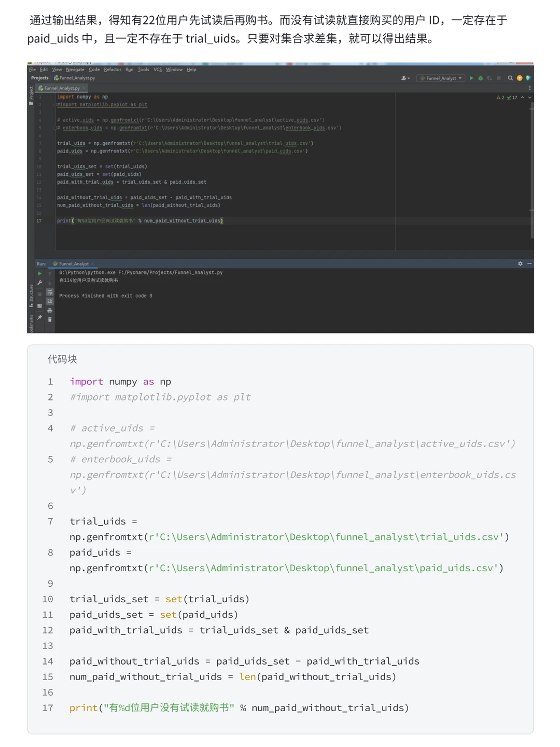This screenshot has height=747, width=560.
Task: Toggle soft-wrap in Run console
Action: pyautogui.click(x=50, y=292)
